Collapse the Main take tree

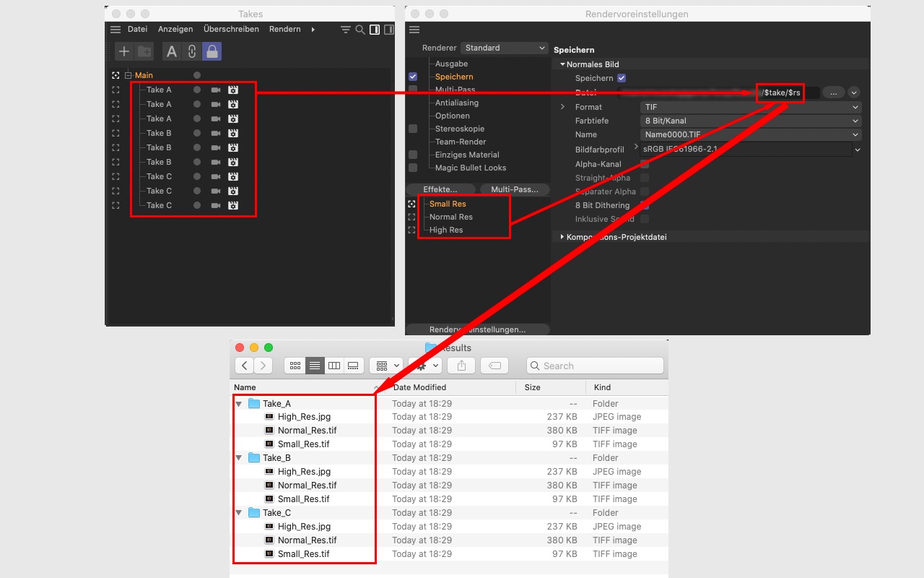click(128, 75)
